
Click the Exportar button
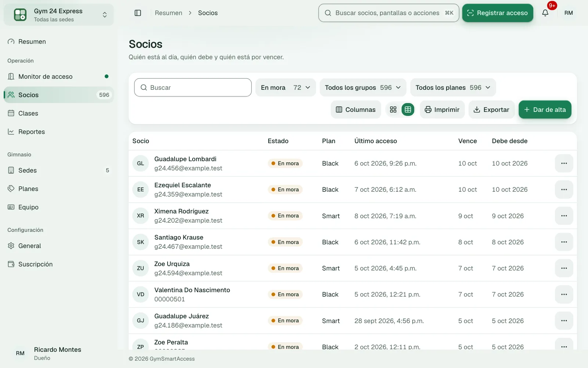491,110
